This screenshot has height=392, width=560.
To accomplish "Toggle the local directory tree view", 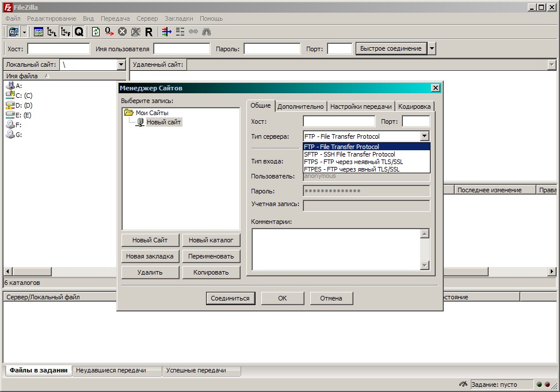I will click(x=52, y=32).
